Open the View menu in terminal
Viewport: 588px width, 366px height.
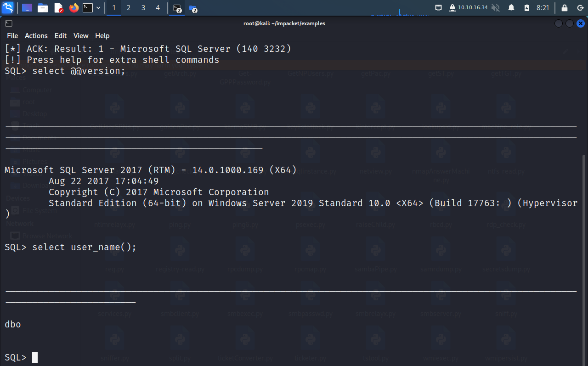pos(81,36)
